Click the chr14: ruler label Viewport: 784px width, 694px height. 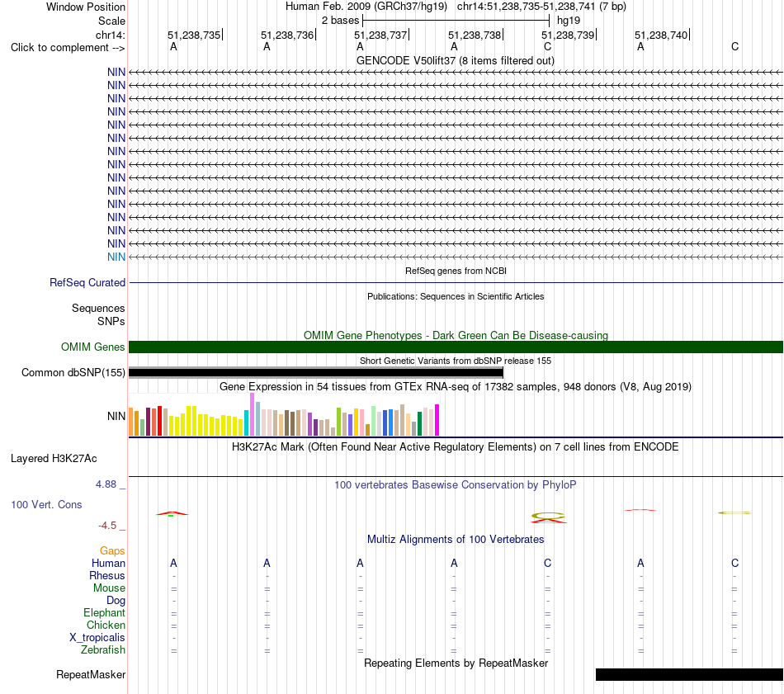[110, 35]
